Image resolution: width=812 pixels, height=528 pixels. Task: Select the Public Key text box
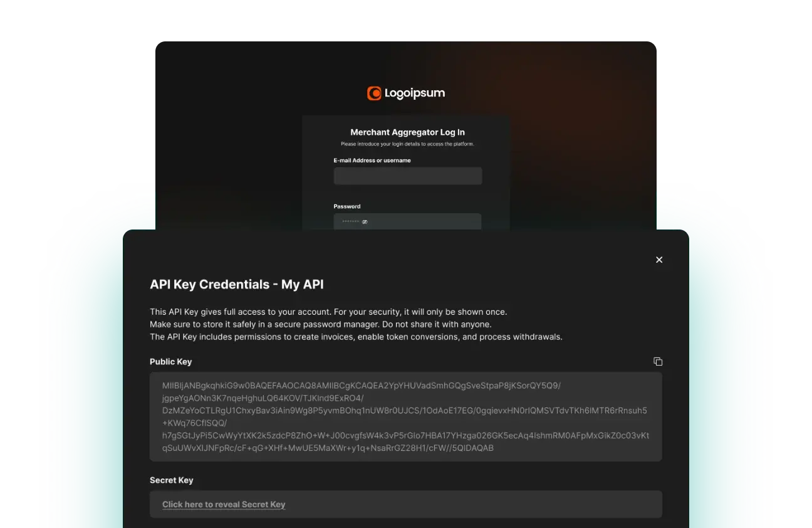[x=406, y=417]
